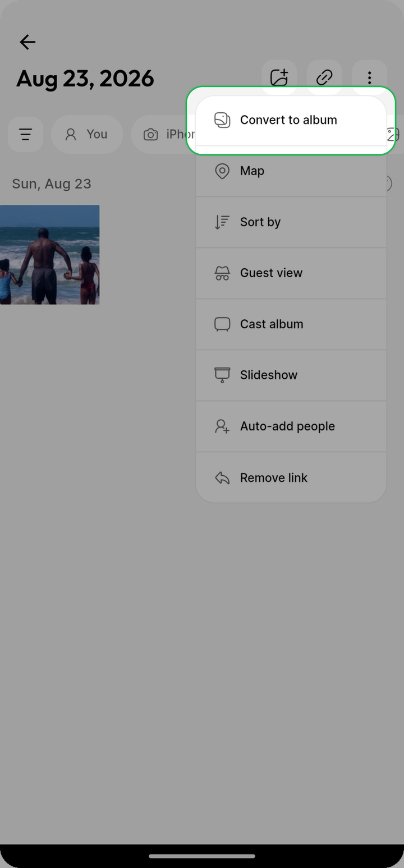Tap the Auto-add people person icon
The height and width of the screenshot is (868, 404).
click(x=222, y=426)
